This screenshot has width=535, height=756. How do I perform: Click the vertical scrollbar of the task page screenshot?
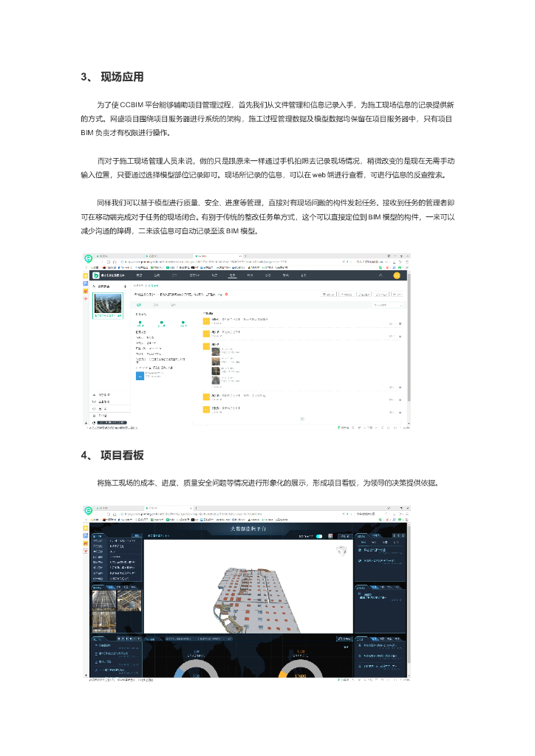coord(409,337)
